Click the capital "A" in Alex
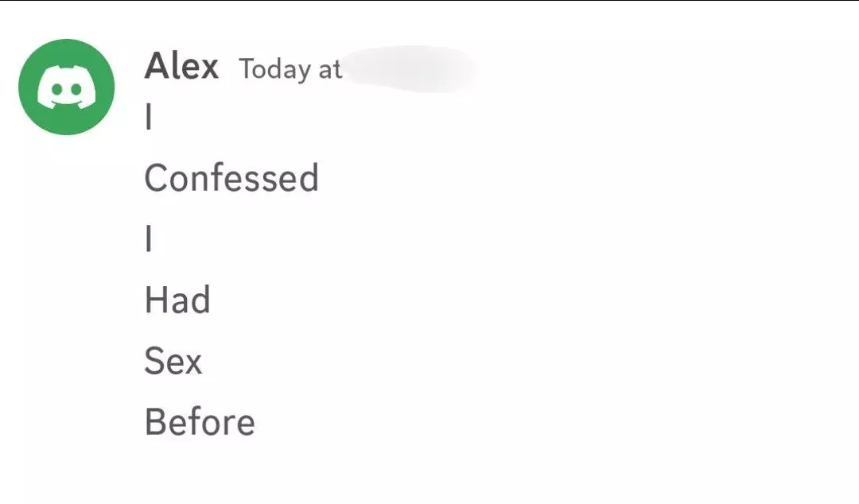859x504 pixels. coord(156,66)
